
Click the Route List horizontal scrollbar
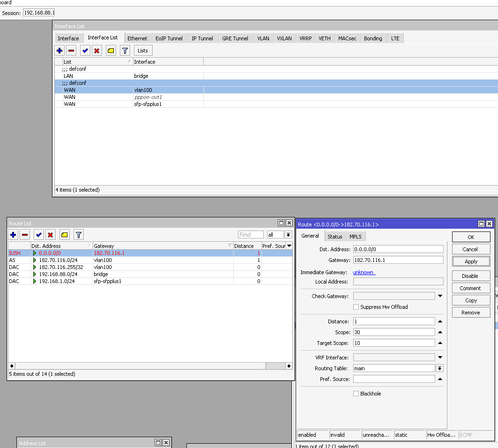(141, 366)
